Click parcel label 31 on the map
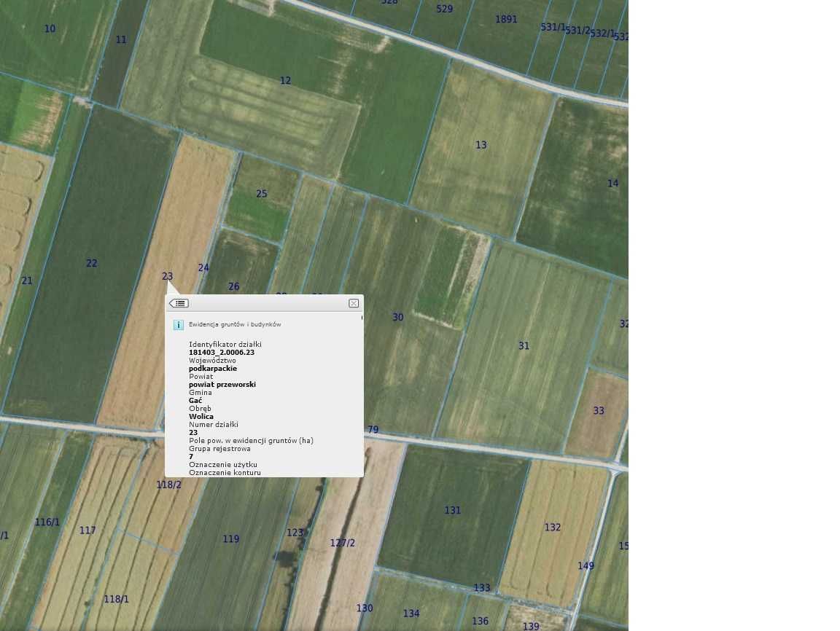The height and width of the screenshot is (631, 840). (x=524, y=346)
